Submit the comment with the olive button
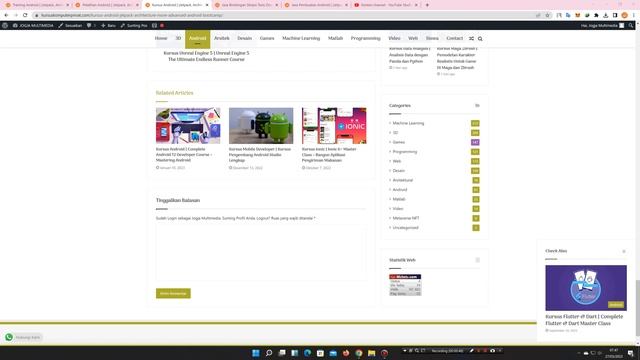This screenshot has width=640, height=360. click(173, 293)
